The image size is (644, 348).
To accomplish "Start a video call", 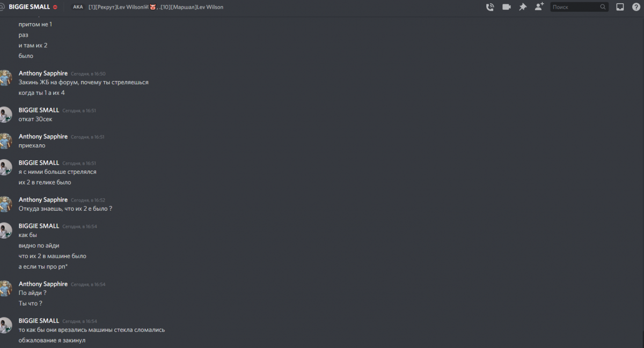I will (506, 7).
